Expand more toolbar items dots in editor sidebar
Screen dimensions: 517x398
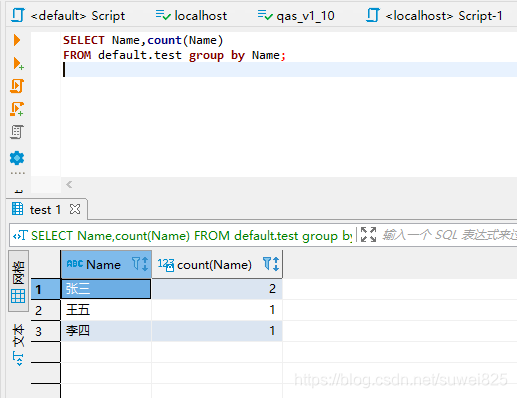tap(17, 173)
